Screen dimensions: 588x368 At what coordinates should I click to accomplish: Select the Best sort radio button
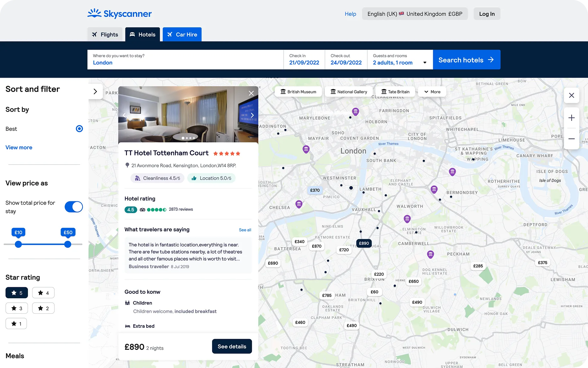[79, 129]
